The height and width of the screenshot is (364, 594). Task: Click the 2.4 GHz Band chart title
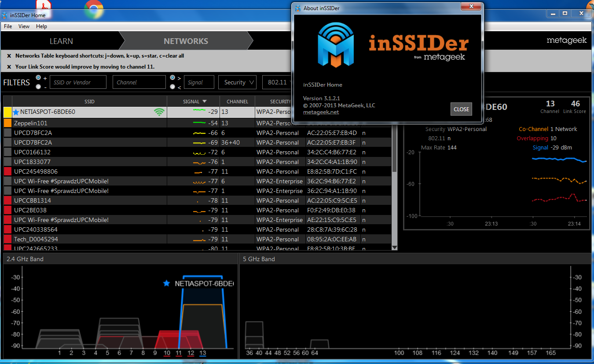point(25,259)
